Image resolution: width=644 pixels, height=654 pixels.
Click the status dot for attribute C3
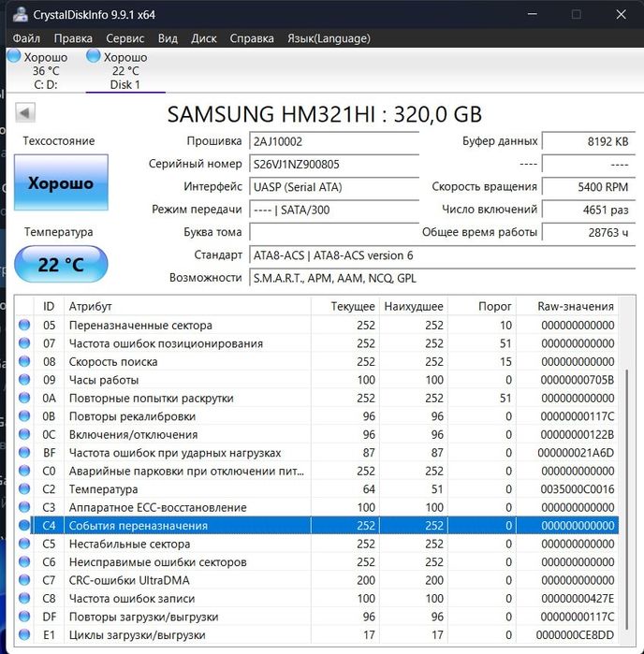coord(24,507)
